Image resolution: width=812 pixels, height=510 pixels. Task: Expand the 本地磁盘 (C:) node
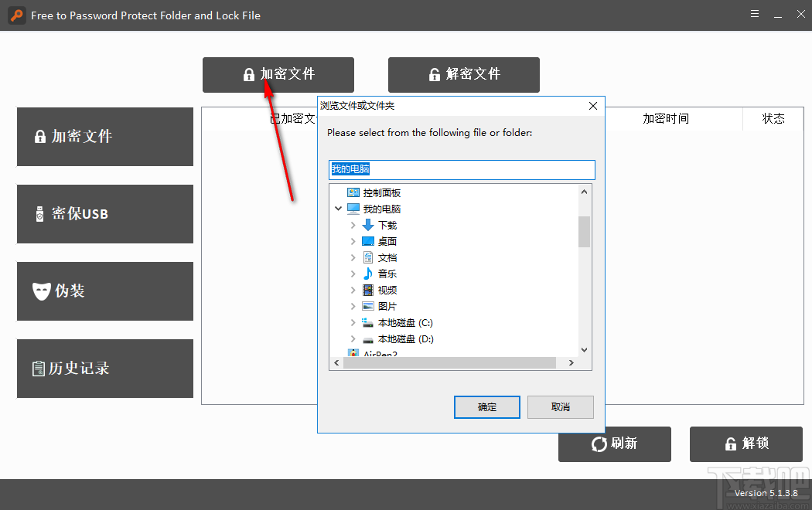pos(353,322)
